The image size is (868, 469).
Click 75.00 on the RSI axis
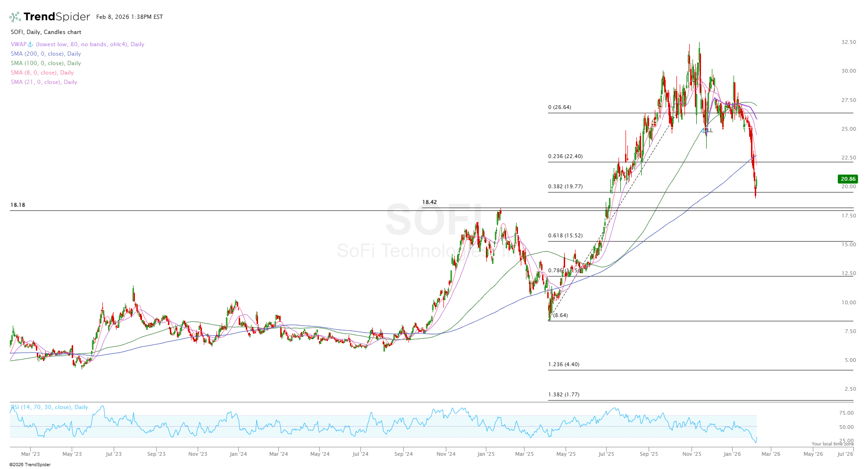(x=846, y=413)
